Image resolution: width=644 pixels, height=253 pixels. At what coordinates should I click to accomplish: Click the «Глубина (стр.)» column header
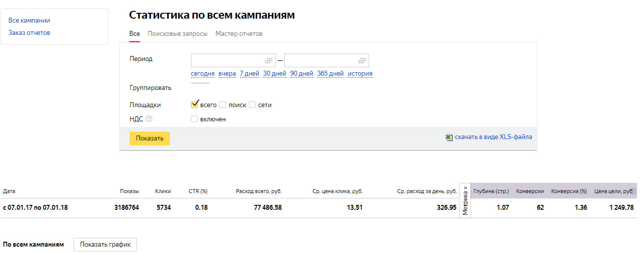point(491,191)
